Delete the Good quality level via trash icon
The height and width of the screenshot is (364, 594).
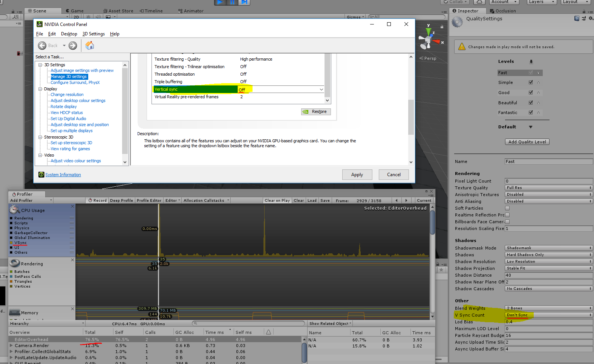538,93
